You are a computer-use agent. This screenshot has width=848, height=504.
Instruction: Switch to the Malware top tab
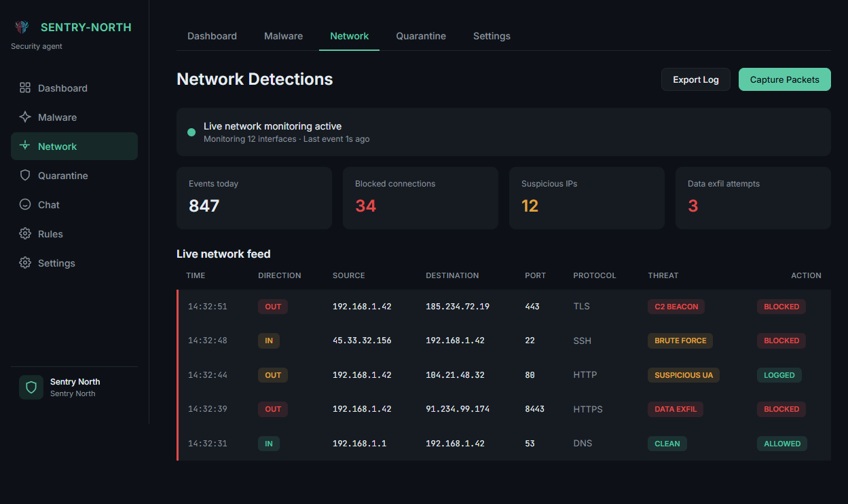pyautogui.click(x=283, y=36)
